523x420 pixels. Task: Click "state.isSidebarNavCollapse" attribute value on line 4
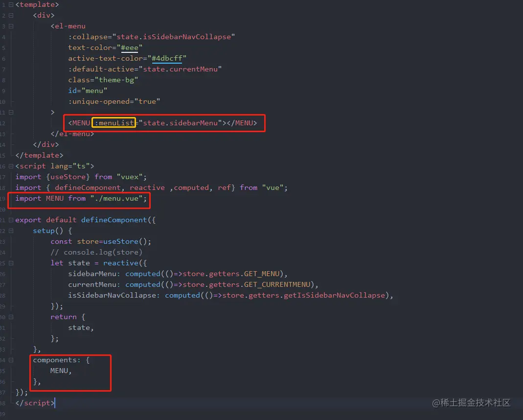coord(174,37)
